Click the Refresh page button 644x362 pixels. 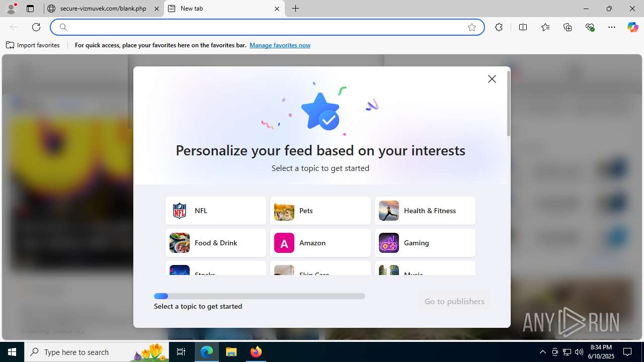[36, 27]
